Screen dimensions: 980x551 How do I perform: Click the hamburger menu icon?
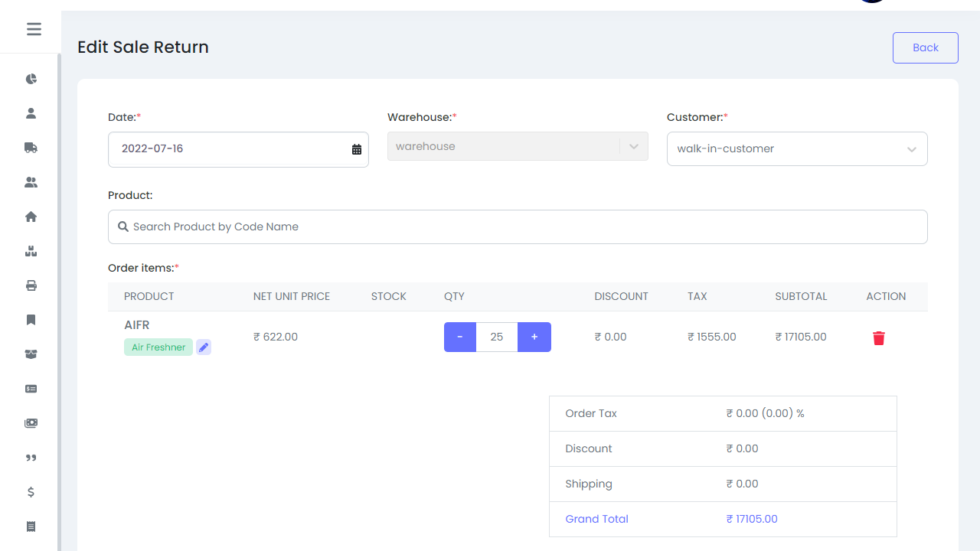[34, 29]
